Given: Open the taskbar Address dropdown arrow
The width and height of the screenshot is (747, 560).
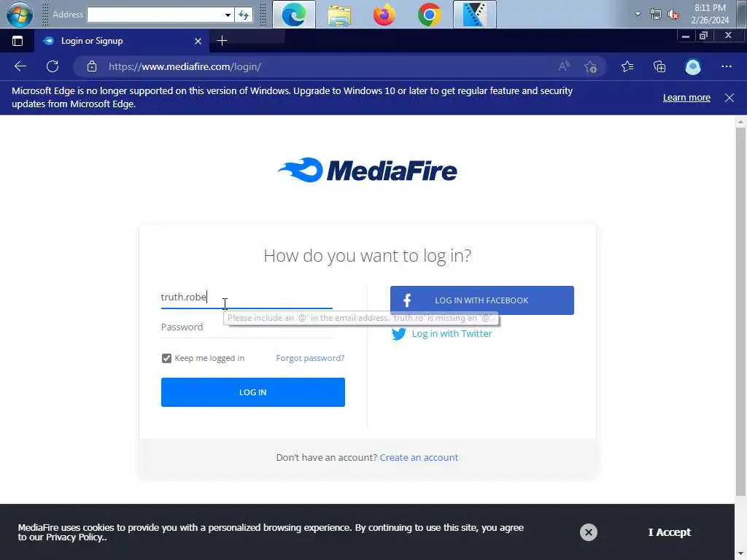Looking at the screenshot, I should (228, 15).
